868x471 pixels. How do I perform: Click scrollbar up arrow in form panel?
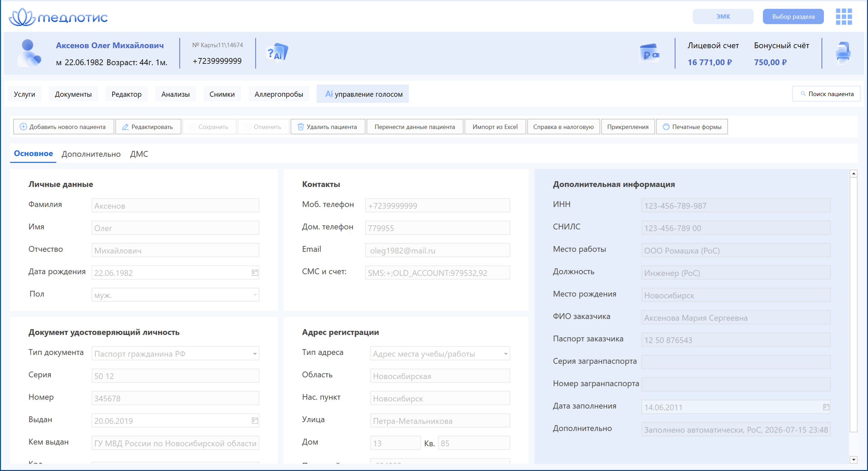pyautogui.click(x=853, y=173)
